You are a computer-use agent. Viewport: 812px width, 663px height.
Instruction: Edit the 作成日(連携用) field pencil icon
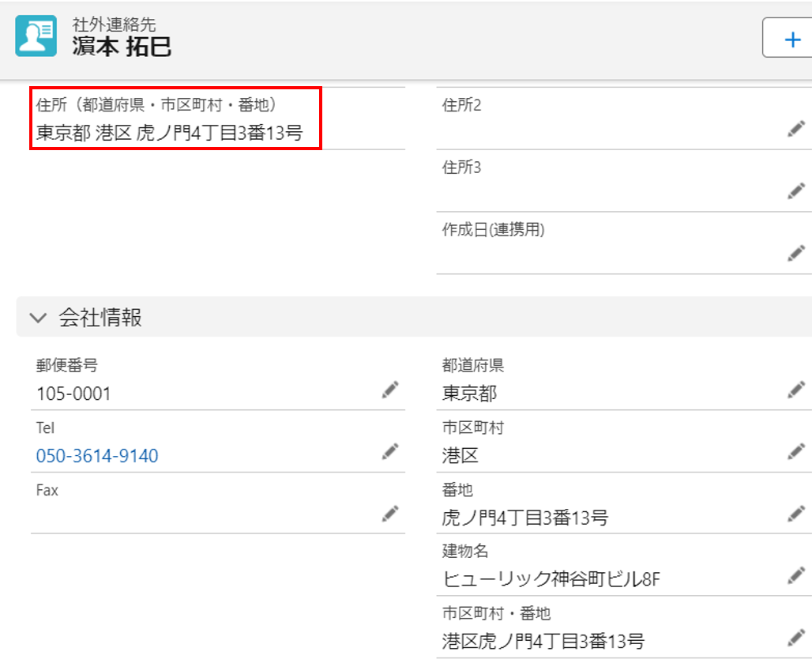[795, 254]
